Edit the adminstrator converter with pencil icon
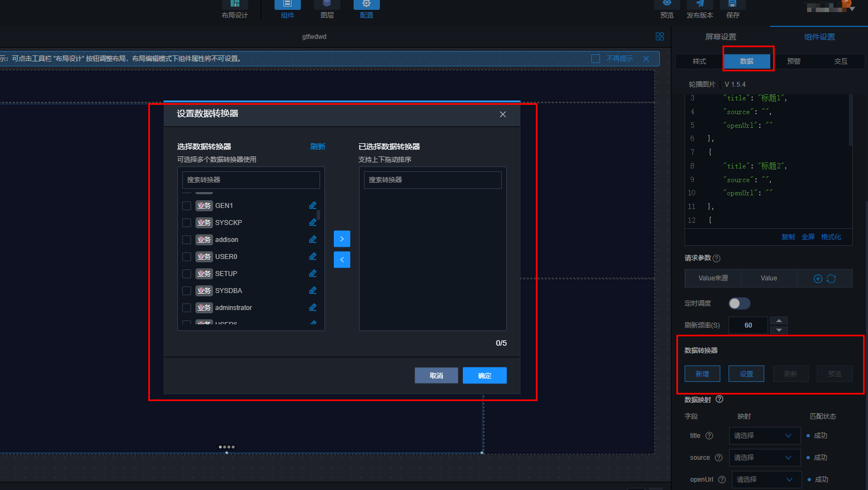 (313, 307)
